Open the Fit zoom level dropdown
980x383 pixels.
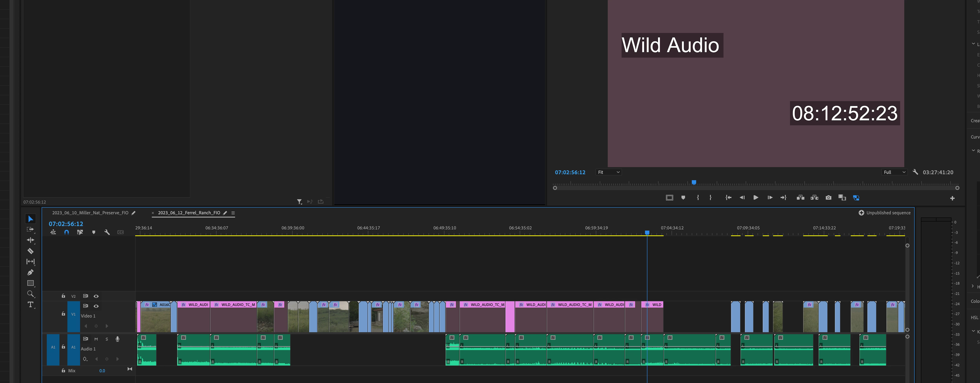pos(609,172)
